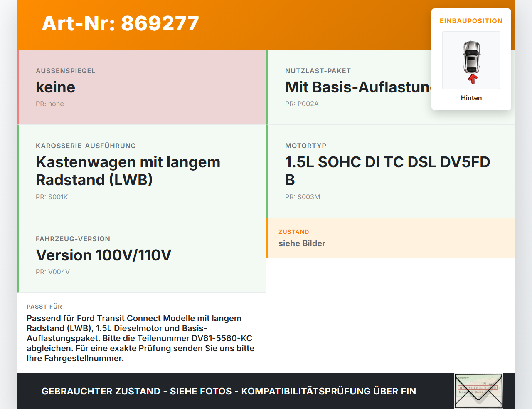532x409 pixels.
Task: Click PR code S001K text
Action: tap(52, 197)
